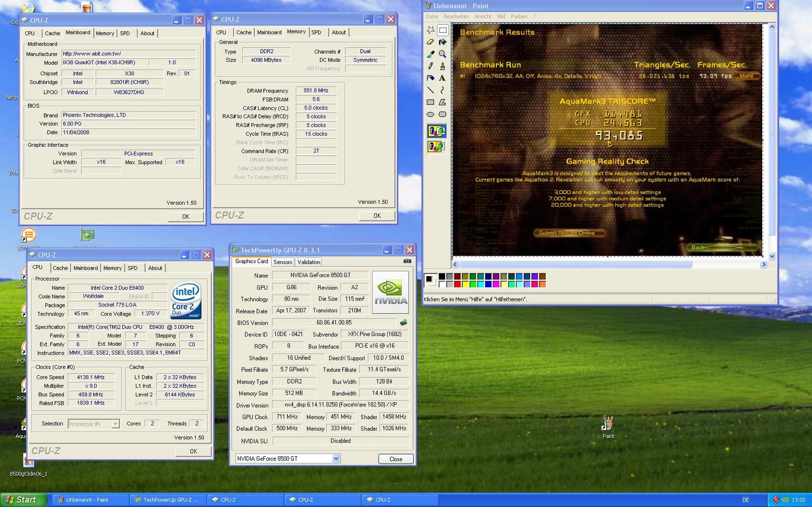This screenshot has height=507, width=812.
Task: Open the Bild menu in Paint
Action: [501, 17]
